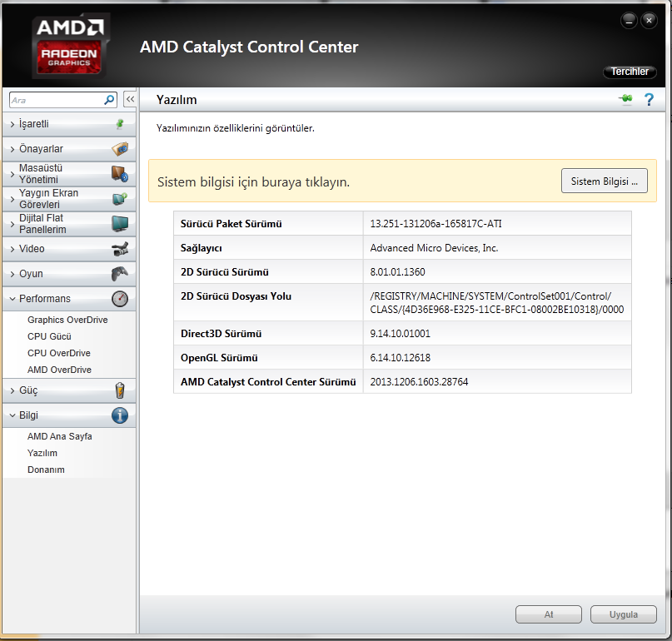This screenshot has height=641, width=672.
Task: Select Direct3D version 9.14.10.01001
Action: pos(401,334)
